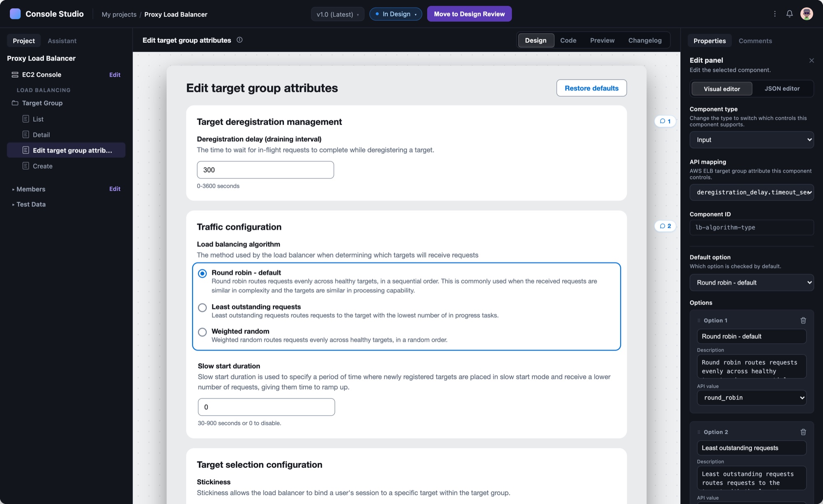Click the EC2 Console server icon

pyautogui.click(x=15, y=74)
